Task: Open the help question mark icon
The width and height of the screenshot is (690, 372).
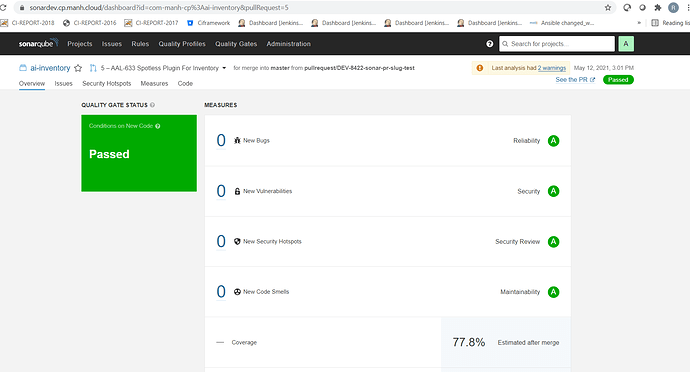Action: click(489, 44)
